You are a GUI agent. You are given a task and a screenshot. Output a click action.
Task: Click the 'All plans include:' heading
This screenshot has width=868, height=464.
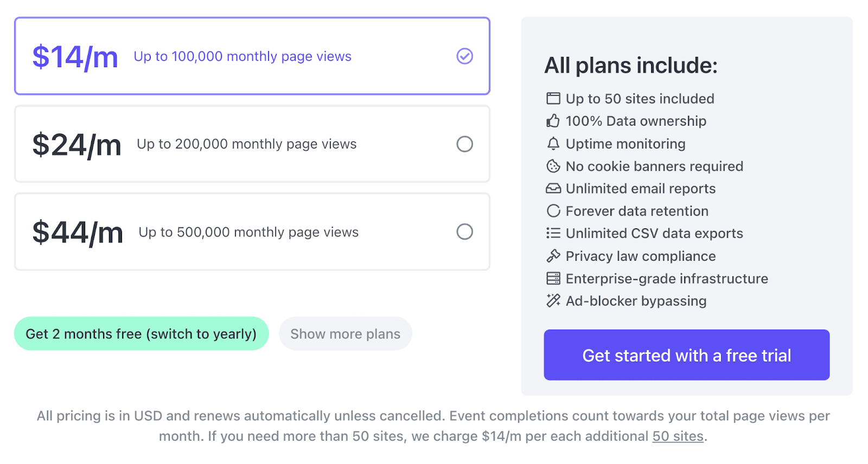(x=630, y=65)
